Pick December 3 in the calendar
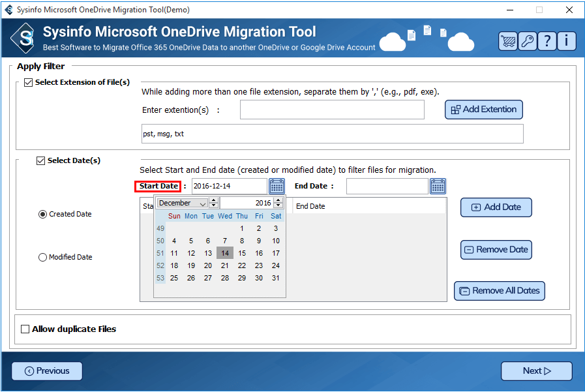Image resolution: width=585 pixels, height=392 pixels. 276,229
